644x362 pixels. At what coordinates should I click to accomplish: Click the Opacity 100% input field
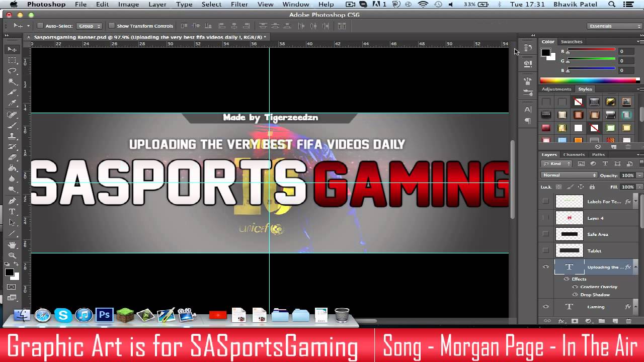[x=627, y=175]
